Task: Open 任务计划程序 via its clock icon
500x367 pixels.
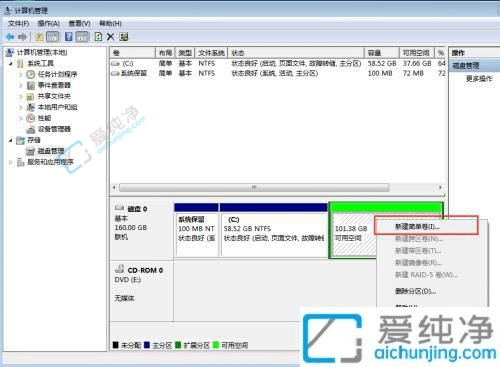Action: pyautogui.click(x=31, y=74)
